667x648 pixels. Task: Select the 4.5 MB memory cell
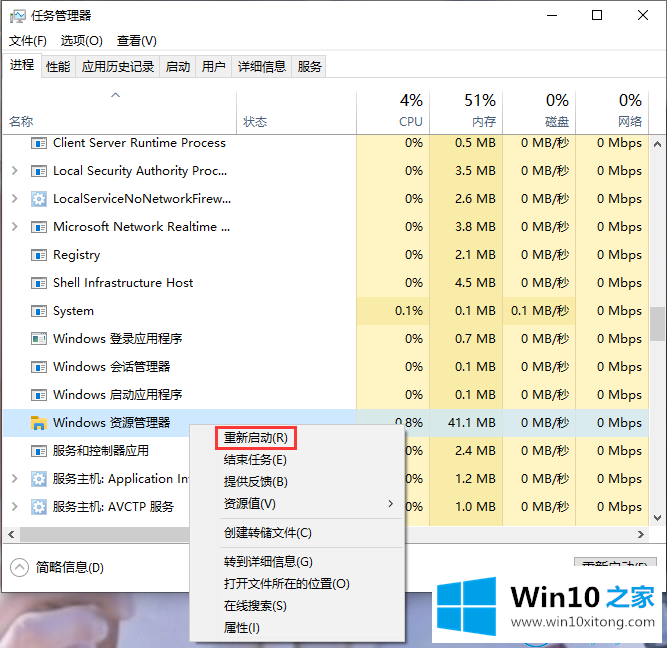(x=466, y=283)
